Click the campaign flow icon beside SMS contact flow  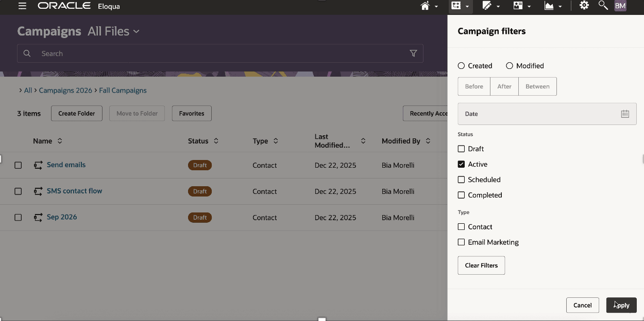(38, 191)
